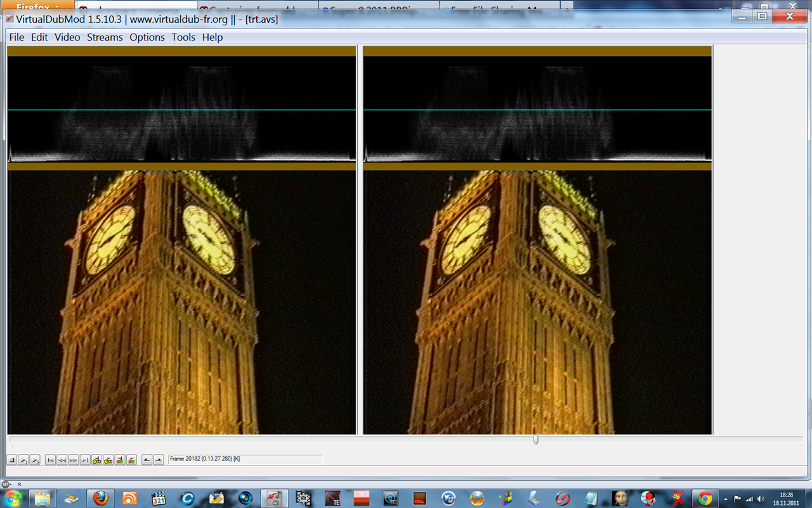Open the blue C application icon
The image size is (812, 508).
point(188,498)
